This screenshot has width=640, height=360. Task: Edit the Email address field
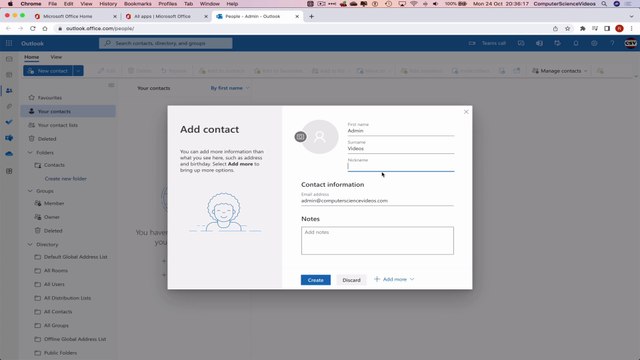(x=377, y=201)
